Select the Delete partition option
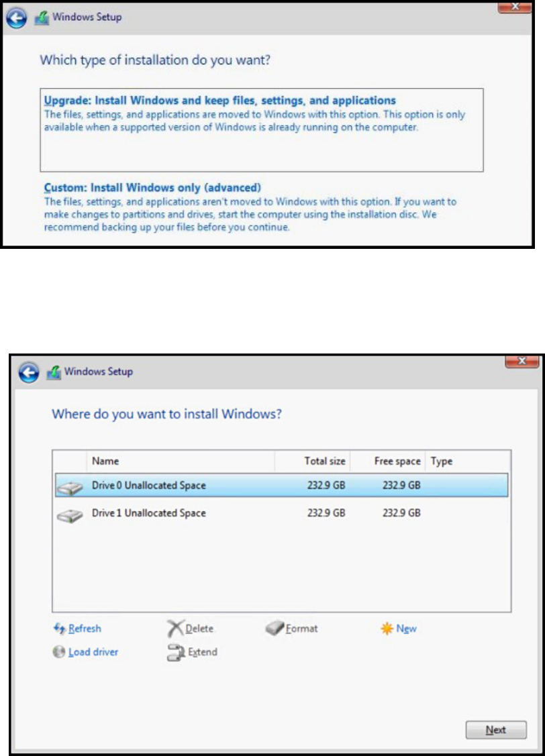Image resolution: width=545 pixels, height=756 pixels. (x=199, y=629)
